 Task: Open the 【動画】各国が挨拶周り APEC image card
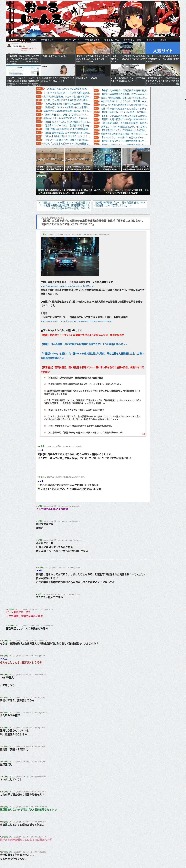pos(64,183)
